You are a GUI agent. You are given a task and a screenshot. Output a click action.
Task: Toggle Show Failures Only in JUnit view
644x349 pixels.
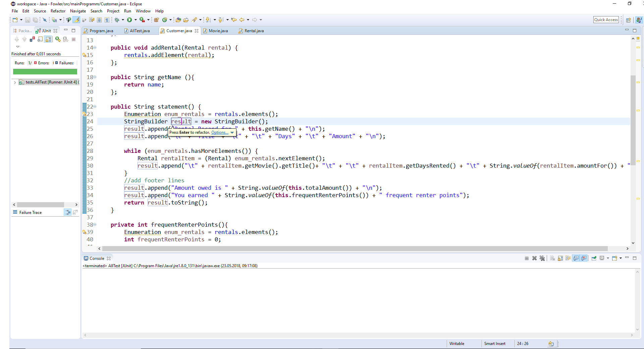point(33,39)
